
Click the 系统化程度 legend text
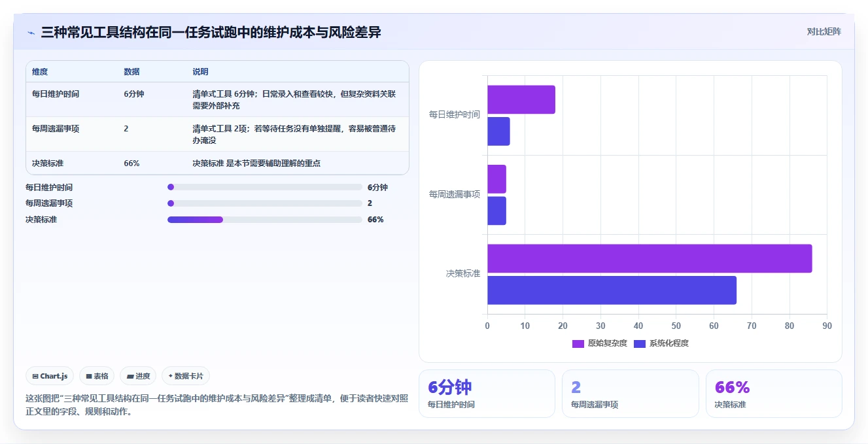(668, 343)
